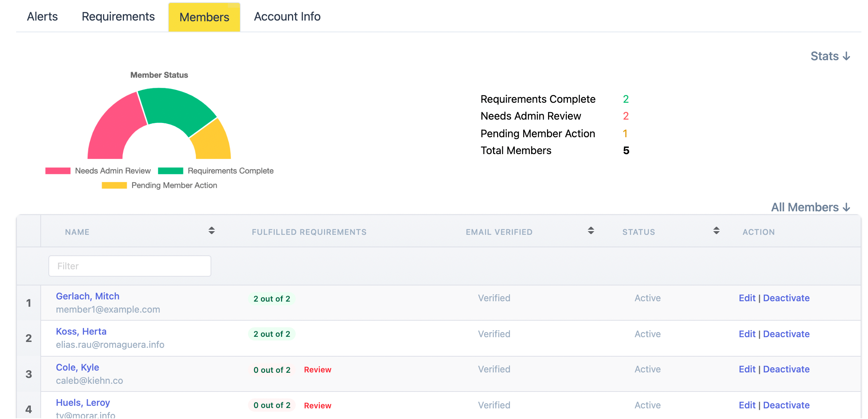The width and height of the screenshot is (868, 419).
Task: Edit member Cole, Kyle
Action: 747,369
